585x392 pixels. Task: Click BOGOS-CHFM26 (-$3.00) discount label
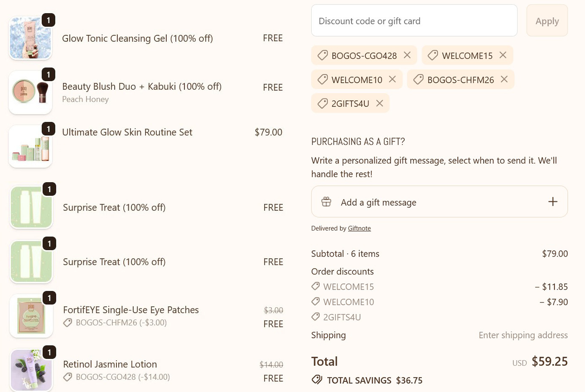[x=121, y=323]
